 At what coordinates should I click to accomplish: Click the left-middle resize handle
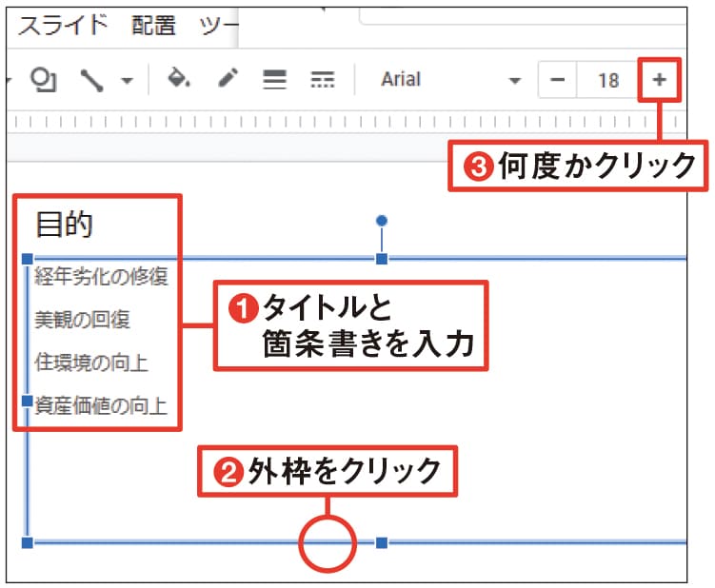point(28,401)
